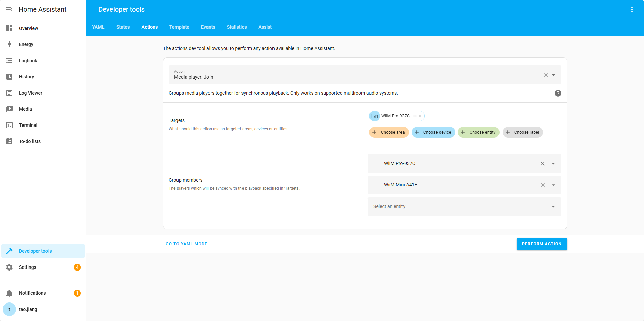644x321 pixels.
Task: Switch to the Template tab
Action: 179,27
